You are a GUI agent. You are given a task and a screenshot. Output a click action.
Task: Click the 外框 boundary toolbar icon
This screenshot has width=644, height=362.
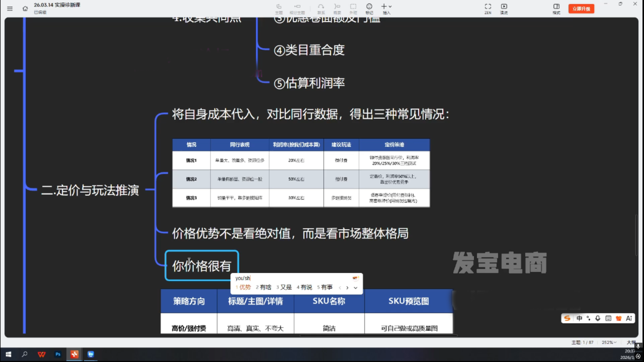pos(353,8)
